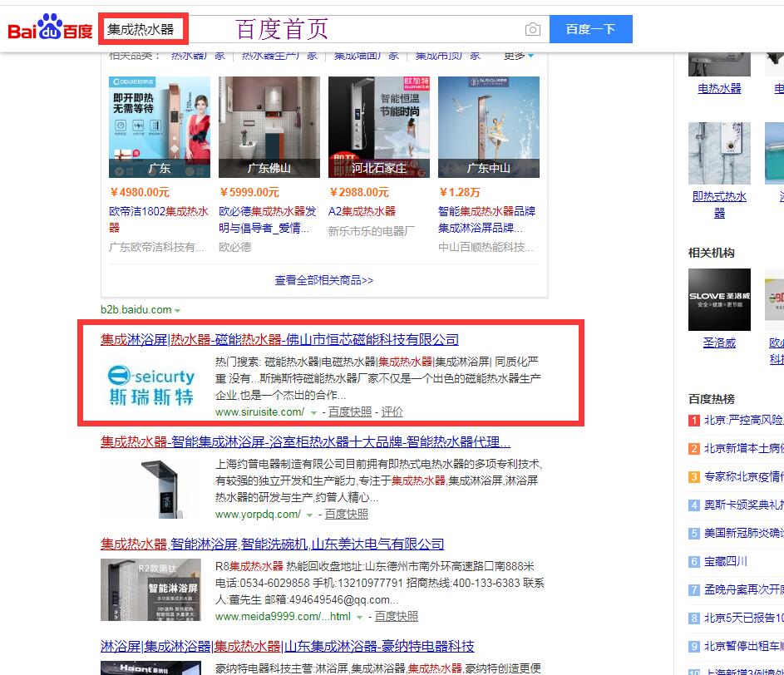This screenshot has height=675, width=784.
Task: Click the 广东佛山 bathroom product image
Action: coord(269,126)
